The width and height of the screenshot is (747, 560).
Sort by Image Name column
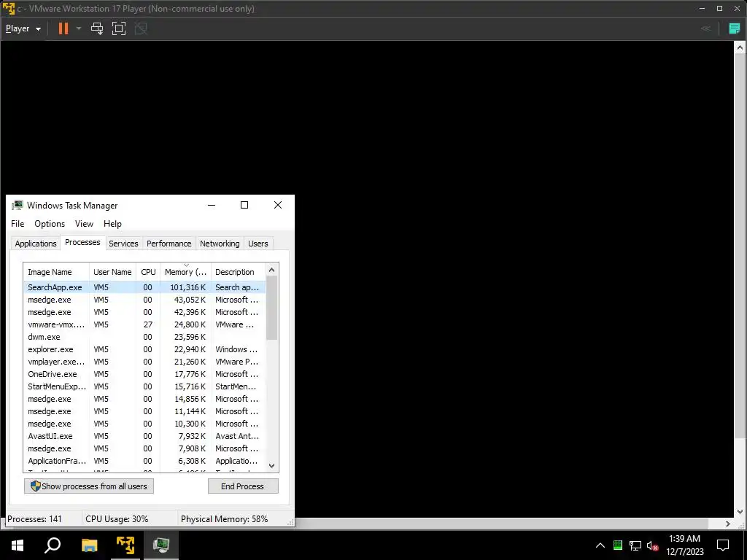[56, 272]
